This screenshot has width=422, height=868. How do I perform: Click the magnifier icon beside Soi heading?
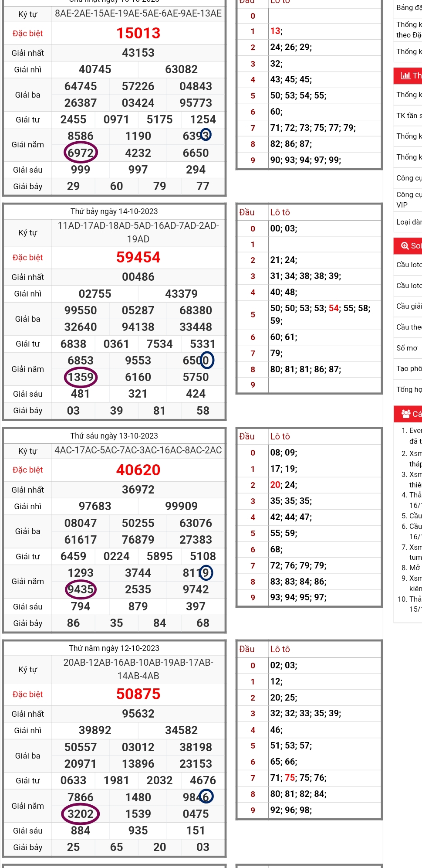(405, 245)
